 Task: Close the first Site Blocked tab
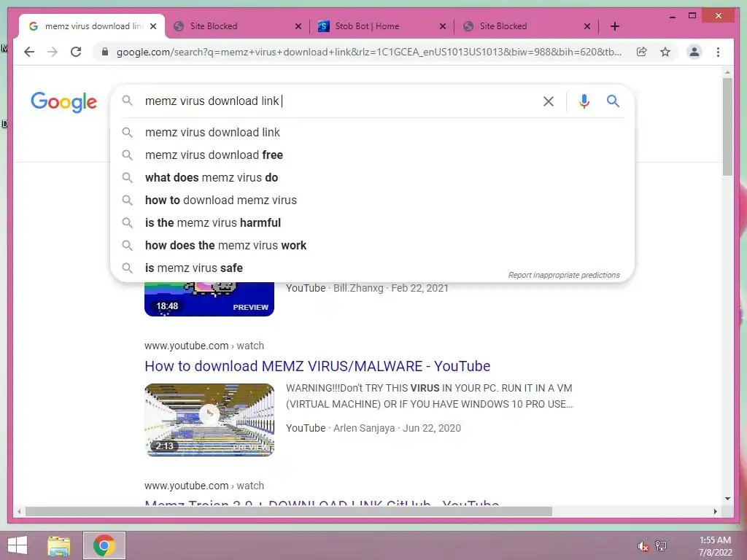298,26
